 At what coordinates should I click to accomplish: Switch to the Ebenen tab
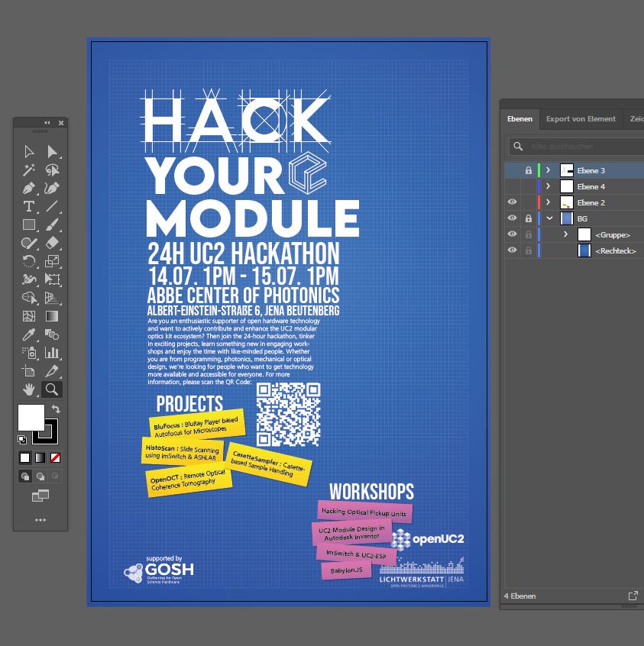coord(519,119)
